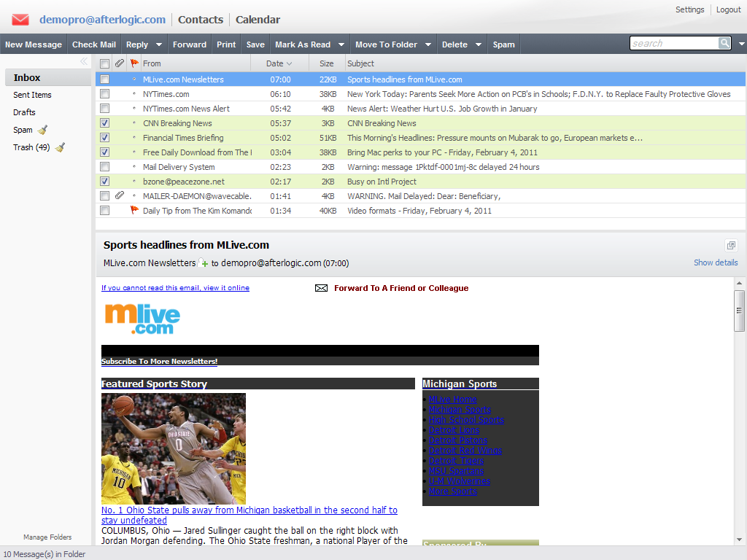Open the Drafts folder
747x560 pixels.
24,112
